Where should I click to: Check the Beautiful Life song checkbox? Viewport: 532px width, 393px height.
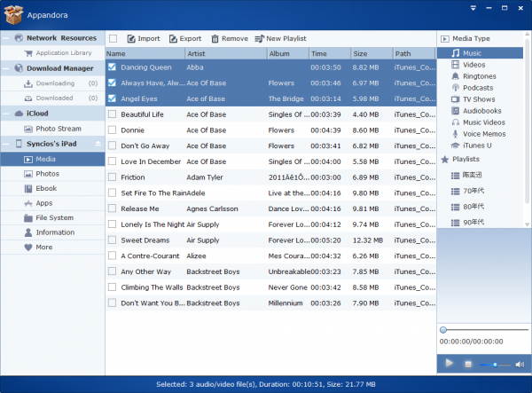(x=112, y=114)
